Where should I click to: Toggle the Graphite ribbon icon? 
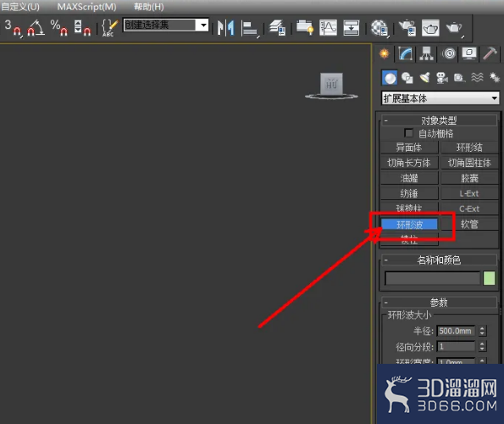click(304, 28)
